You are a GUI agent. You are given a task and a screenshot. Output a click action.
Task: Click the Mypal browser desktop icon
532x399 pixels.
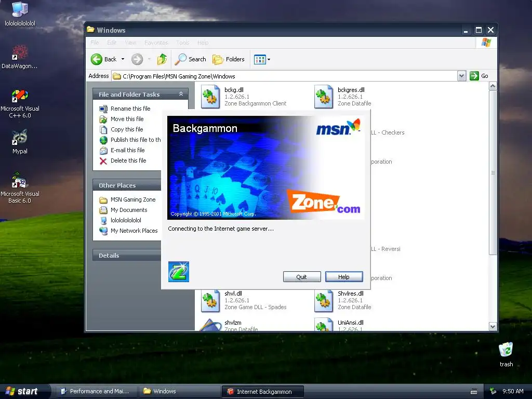click(x=20, y=142)
